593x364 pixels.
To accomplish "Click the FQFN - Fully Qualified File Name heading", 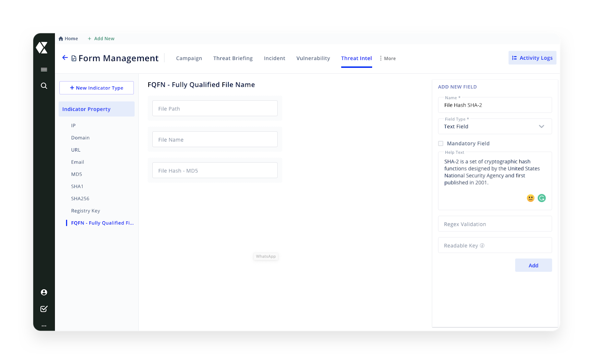I will [201, 85].
